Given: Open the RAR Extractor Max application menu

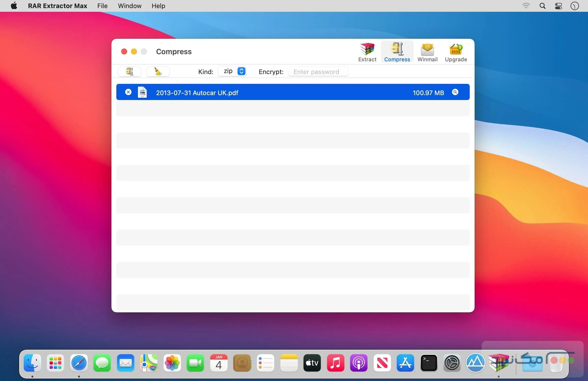Looking at the screenshot, I should point(57,6).
